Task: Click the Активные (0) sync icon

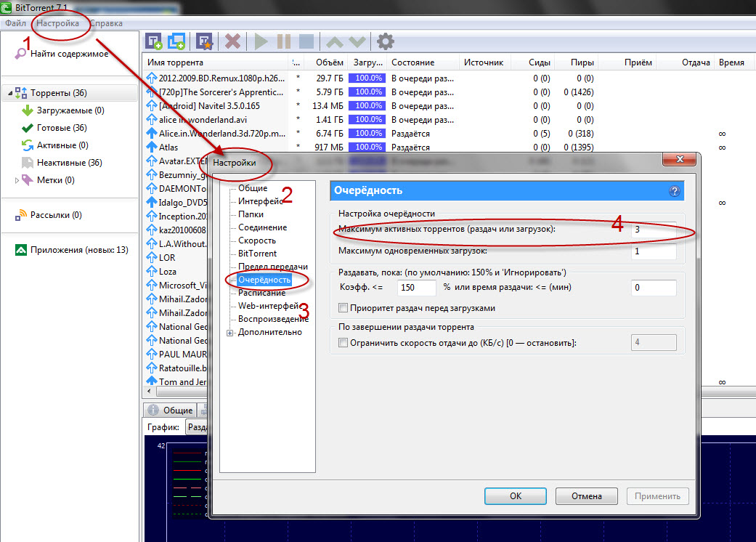Action: [28, 145]
